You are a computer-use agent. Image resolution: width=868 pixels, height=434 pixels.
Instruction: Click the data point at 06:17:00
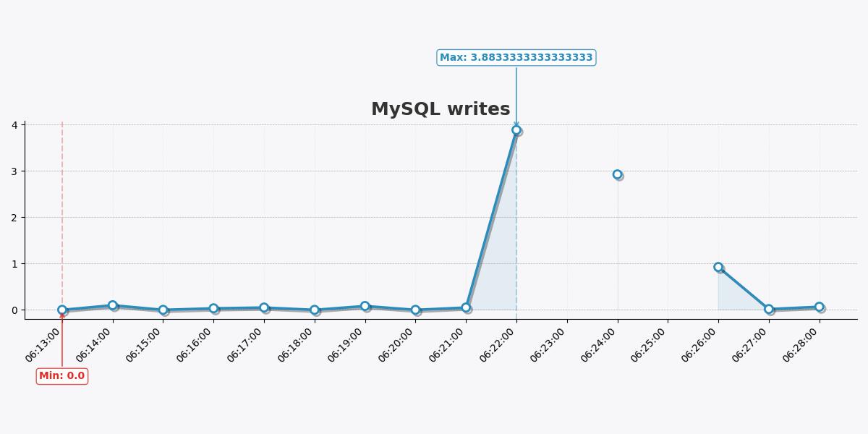coord(264,308)
